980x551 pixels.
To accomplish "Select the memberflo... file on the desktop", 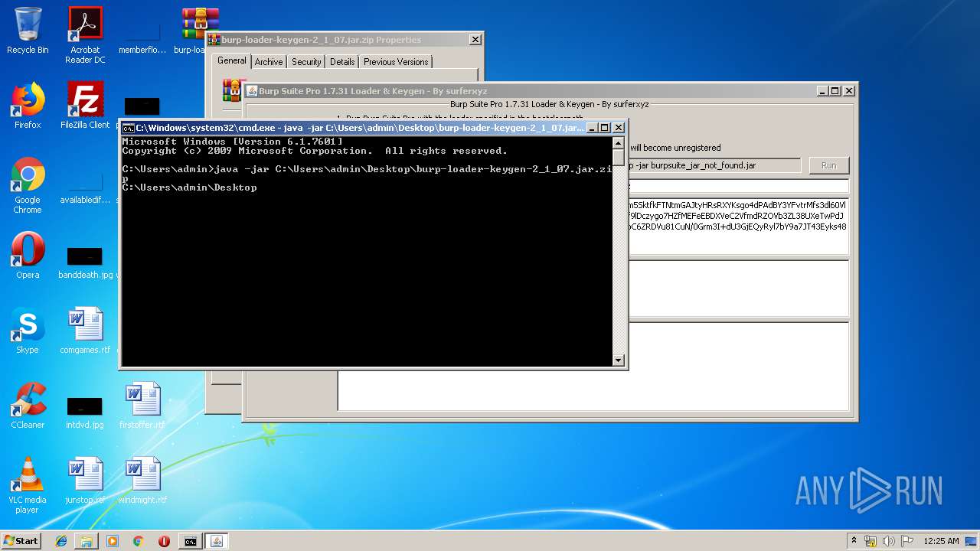I will pos(142,35).
